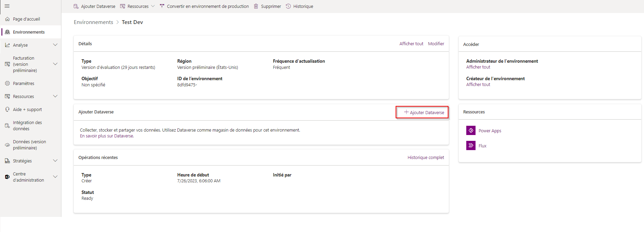Click the Aide + support headset icon
644x232 pixels.
7,109
